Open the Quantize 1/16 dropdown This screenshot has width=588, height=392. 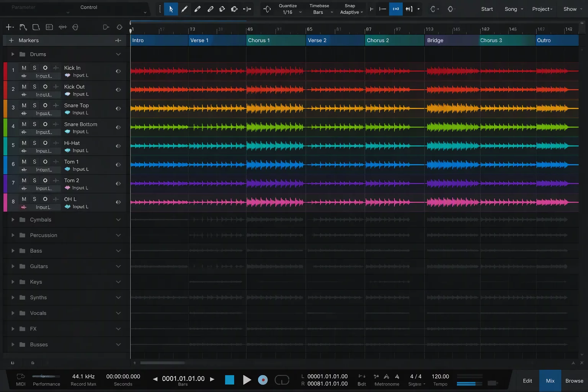[x=300, y=12]
